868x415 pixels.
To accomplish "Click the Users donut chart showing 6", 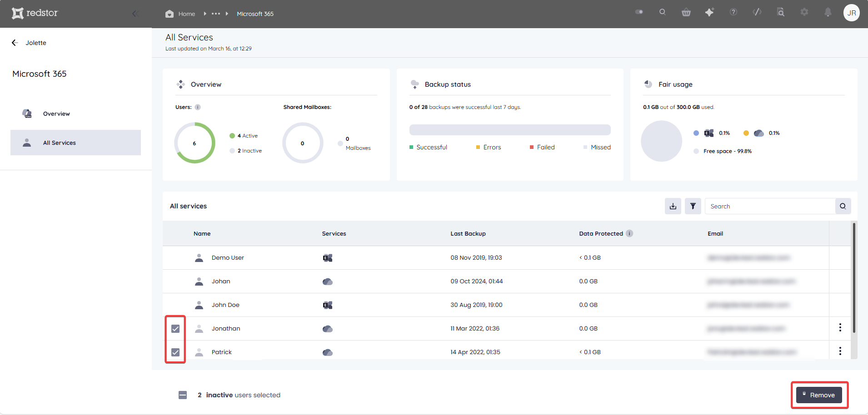I will click(x=195, y=143).
